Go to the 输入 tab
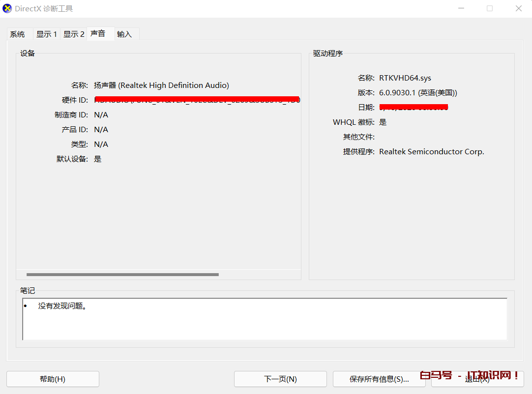The height and width of the screenshot is (394, 532). tap(124, 34)
